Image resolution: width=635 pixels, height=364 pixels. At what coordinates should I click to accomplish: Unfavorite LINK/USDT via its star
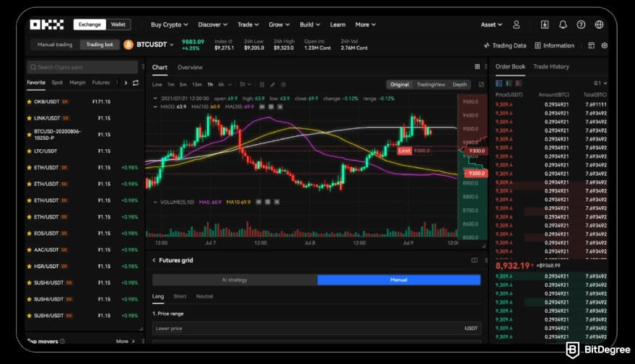coord(29,118)
